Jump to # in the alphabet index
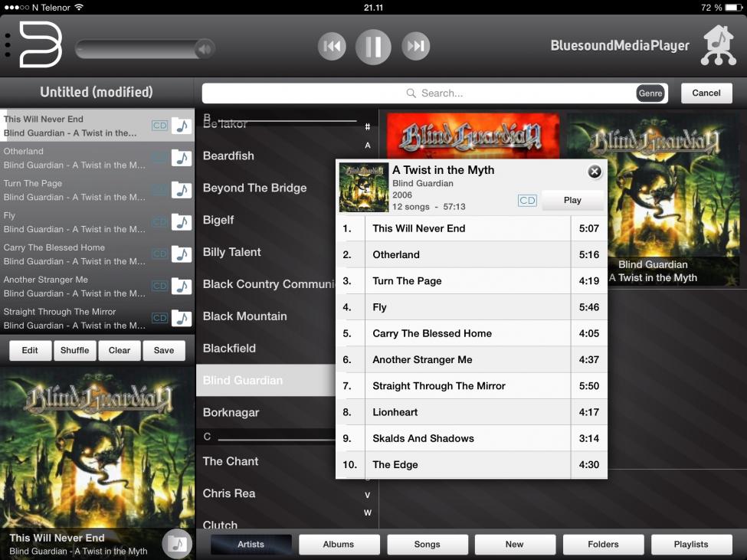The height and width of the screenshot is (560, 747). click(x=367, y=126)
